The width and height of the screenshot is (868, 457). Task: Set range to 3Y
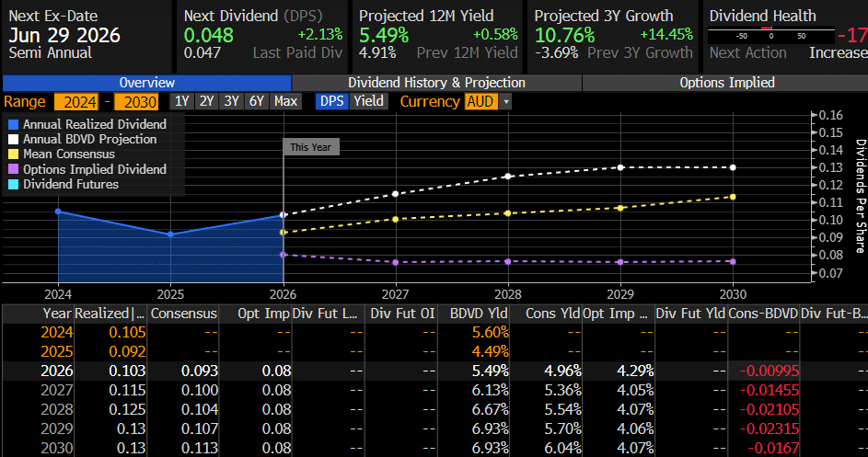click(x=234, y=101)
